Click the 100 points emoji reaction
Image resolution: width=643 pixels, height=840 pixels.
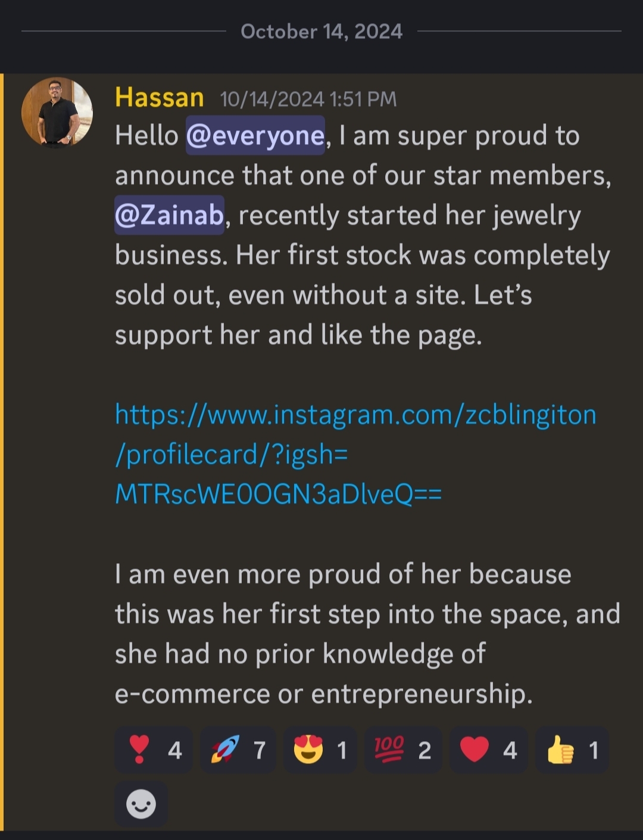(402, 750)
